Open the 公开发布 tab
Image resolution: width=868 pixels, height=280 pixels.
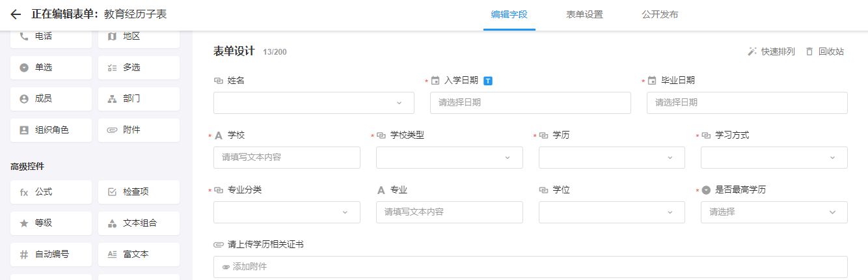(x=660, y=14)
